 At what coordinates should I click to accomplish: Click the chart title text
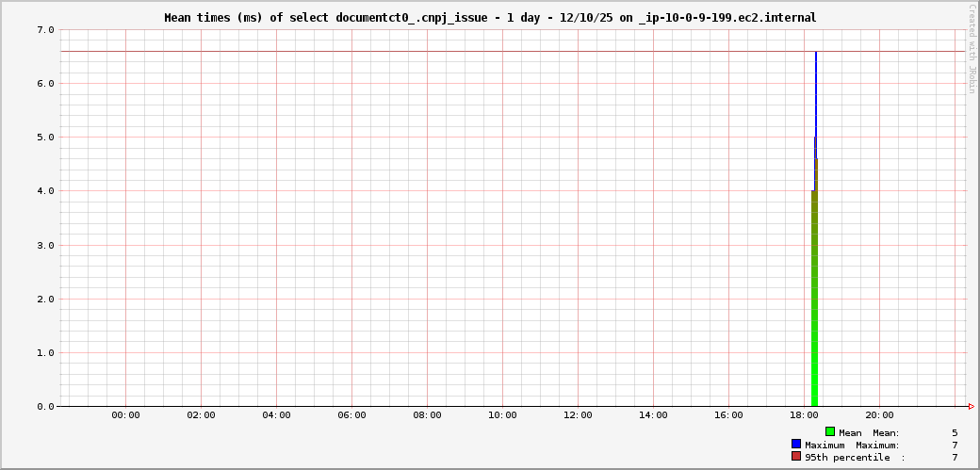coord(490,17)
